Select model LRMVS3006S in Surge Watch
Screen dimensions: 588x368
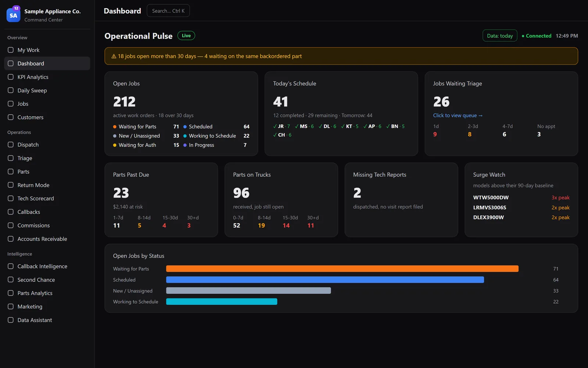coord(490,208)
